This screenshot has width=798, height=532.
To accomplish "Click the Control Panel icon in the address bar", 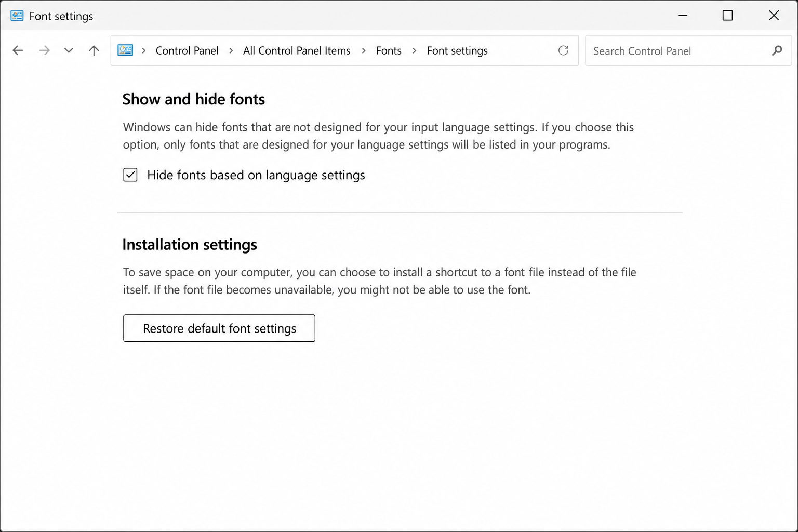I will click(x=125, y=50).
